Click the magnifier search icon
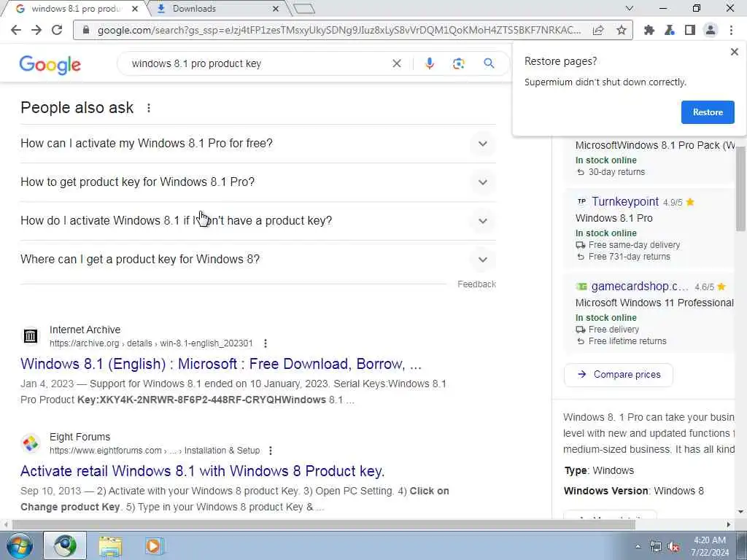This screenshot has height=560, width=747. pyautogui.click(x=489, y=63)
